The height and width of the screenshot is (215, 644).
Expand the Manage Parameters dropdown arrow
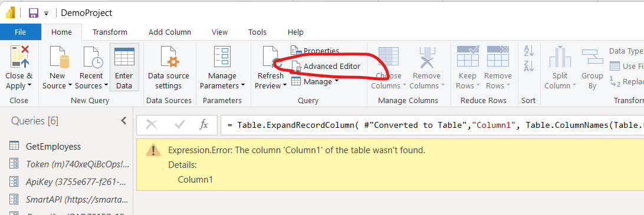243,86
